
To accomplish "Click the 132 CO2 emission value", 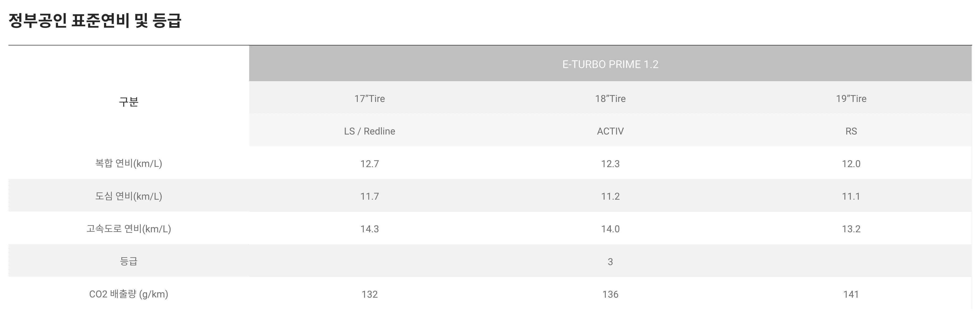I will click(369, 294).
